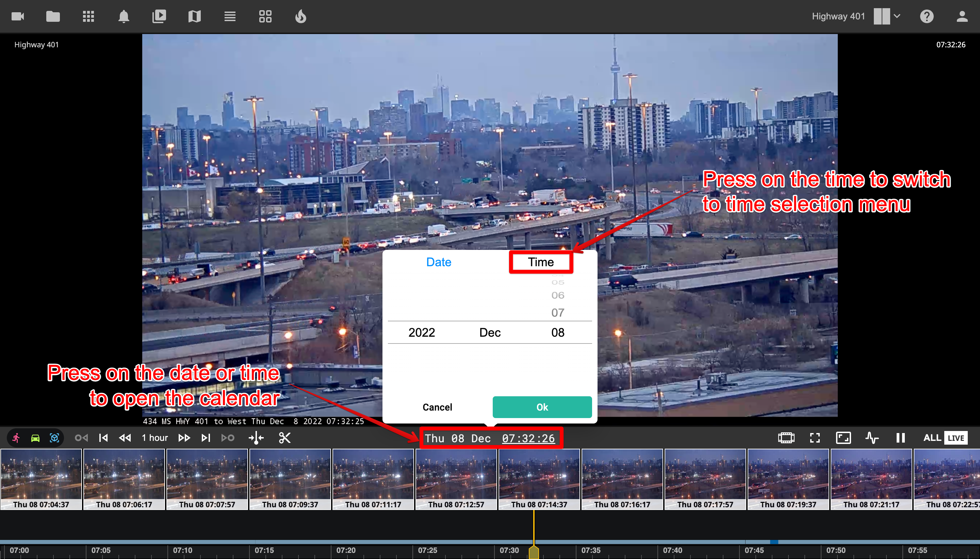Jump to next event marker
The height and width of the screenshot is (559, 980).
coord(228,438)
